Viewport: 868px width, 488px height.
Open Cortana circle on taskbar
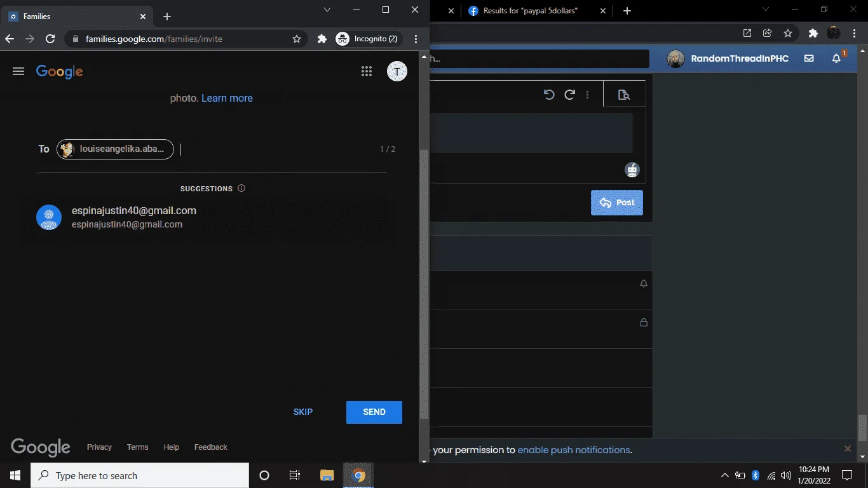[x=264, y=475]
